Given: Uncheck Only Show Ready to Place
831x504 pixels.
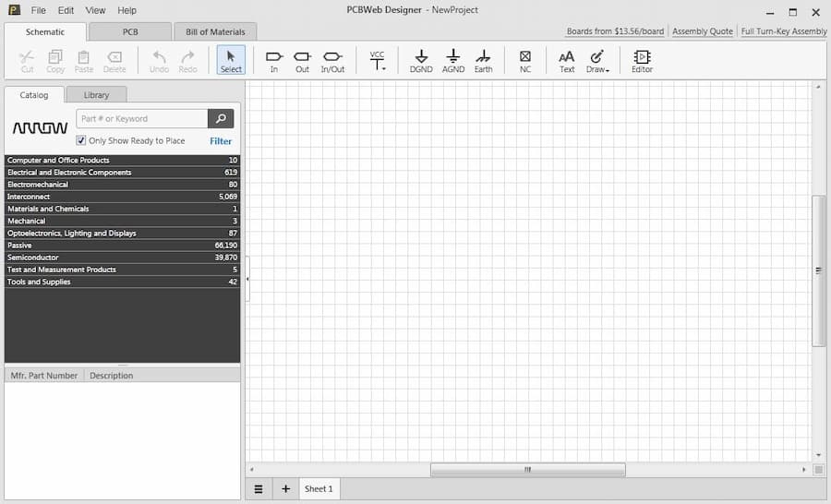Looking at the screenshot, I should tap(81, 140).
